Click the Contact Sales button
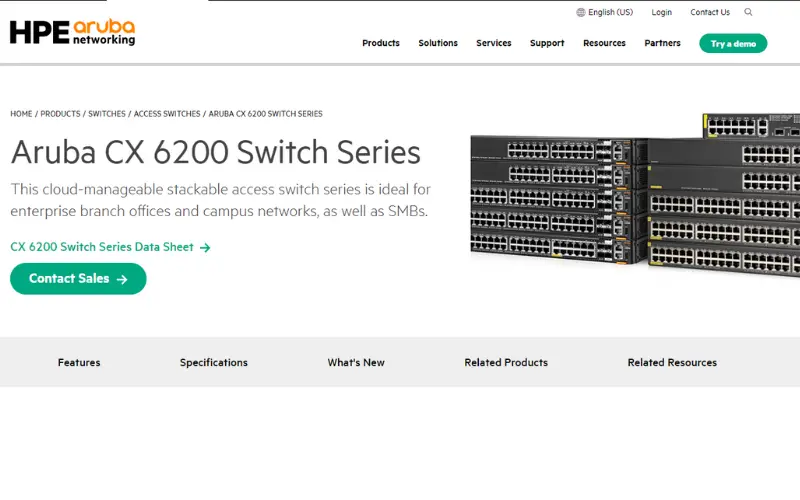Screen dimensions: 800x500 (x=78, y=279)
